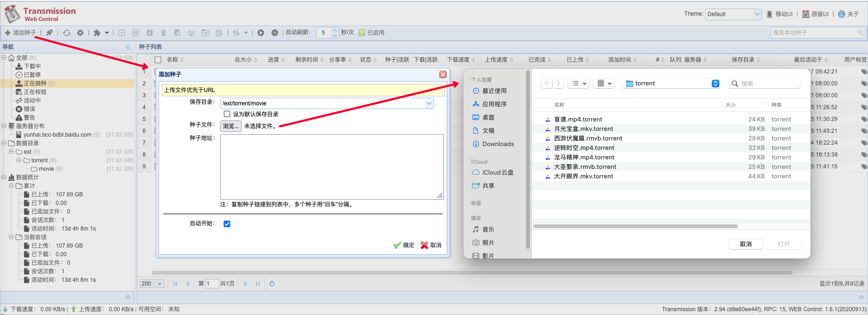Switch to mobile UI (移动UI) link
Screen dimensions: 868x315
coord(780,14)
